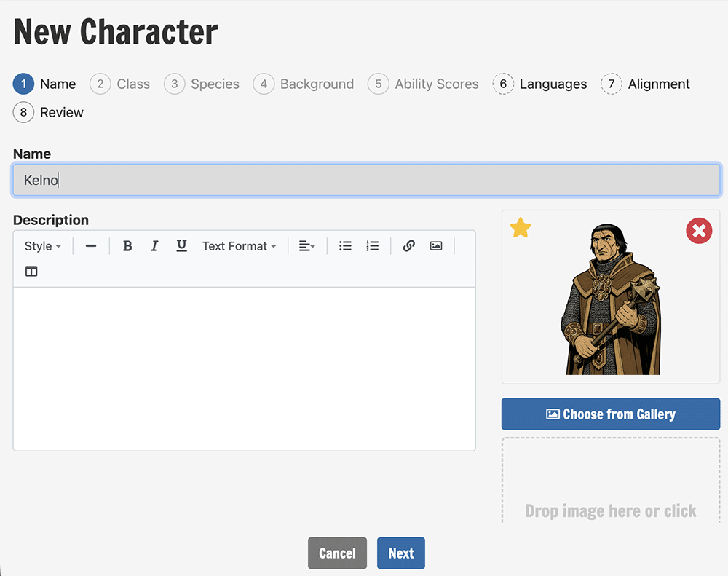Remove the portrait with the red X

click(x=699, y=230)
